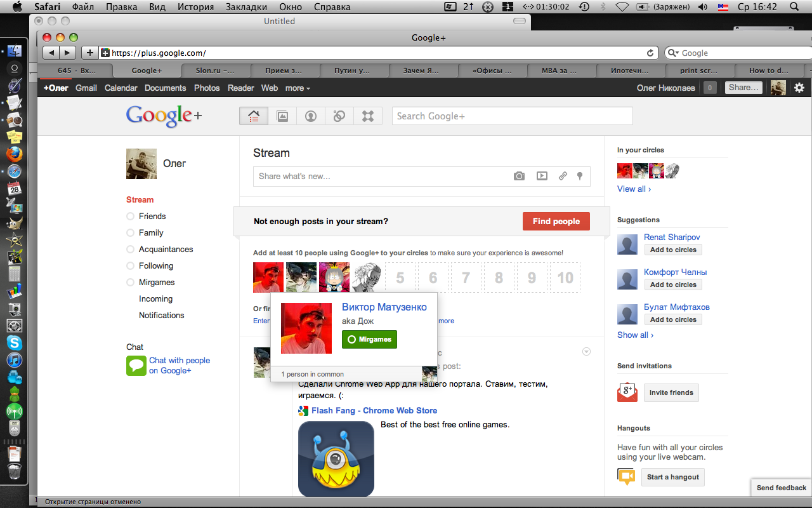Click the video icon in share box

click(x=542, y=177)
